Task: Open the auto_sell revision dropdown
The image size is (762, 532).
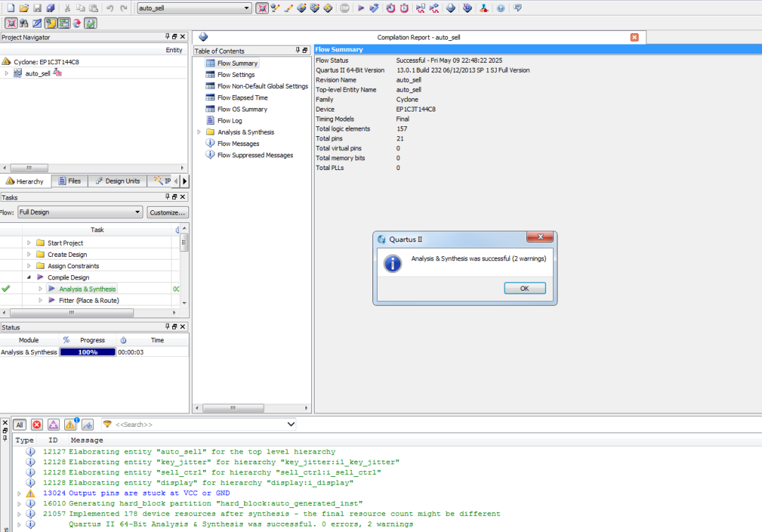Action: (246, 8)
